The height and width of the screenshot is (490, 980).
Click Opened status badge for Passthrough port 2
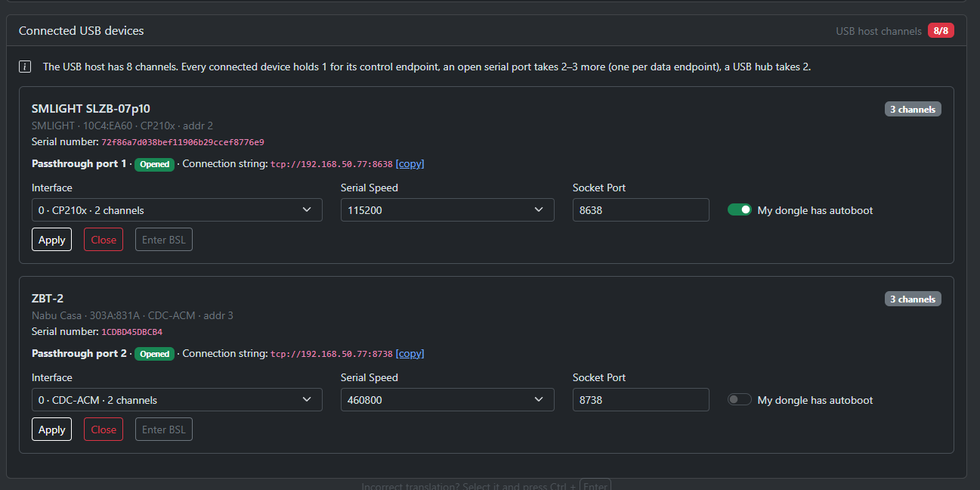[155, 354]
